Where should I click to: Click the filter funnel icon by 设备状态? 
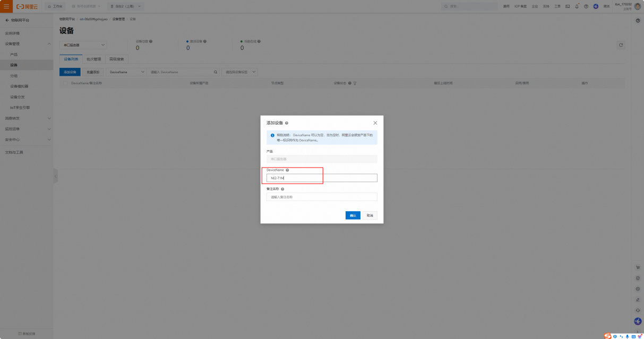point(355,83)
